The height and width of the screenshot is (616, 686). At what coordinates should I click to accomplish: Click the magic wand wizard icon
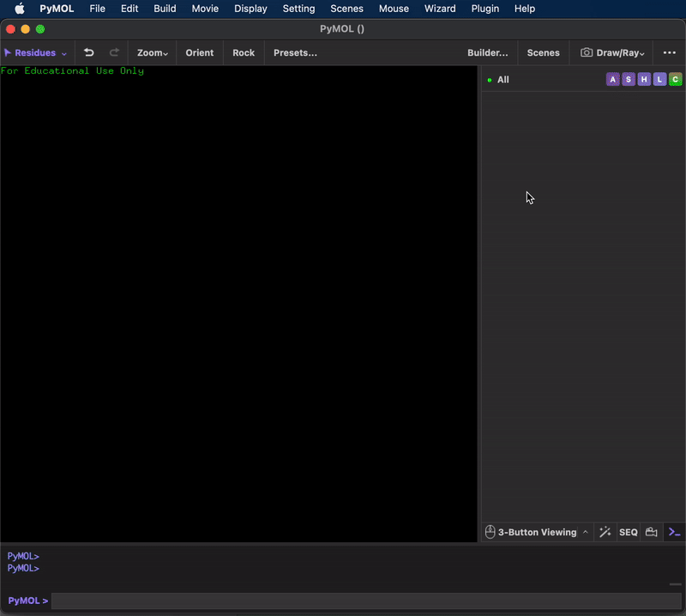[605, 532]
